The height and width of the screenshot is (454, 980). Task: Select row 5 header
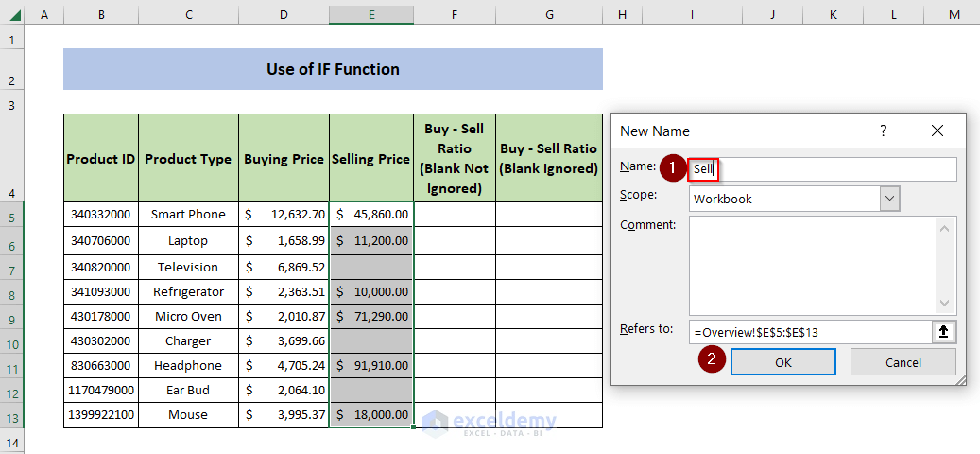coord(12,215)
